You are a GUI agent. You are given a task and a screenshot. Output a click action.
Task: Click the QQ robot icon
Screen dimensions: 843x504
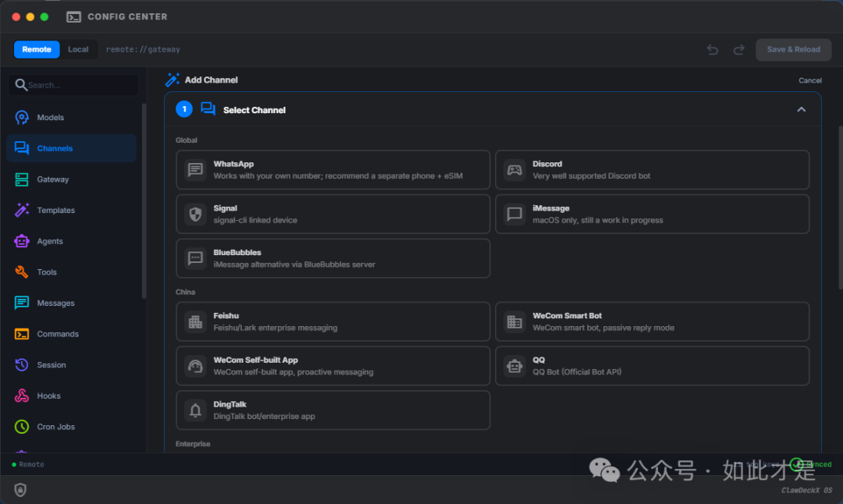coord(514,366)
